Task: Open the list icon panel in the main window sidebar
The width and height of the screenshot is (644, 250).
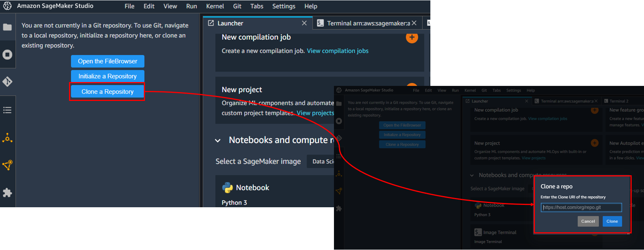Action: tap(7, 110)
